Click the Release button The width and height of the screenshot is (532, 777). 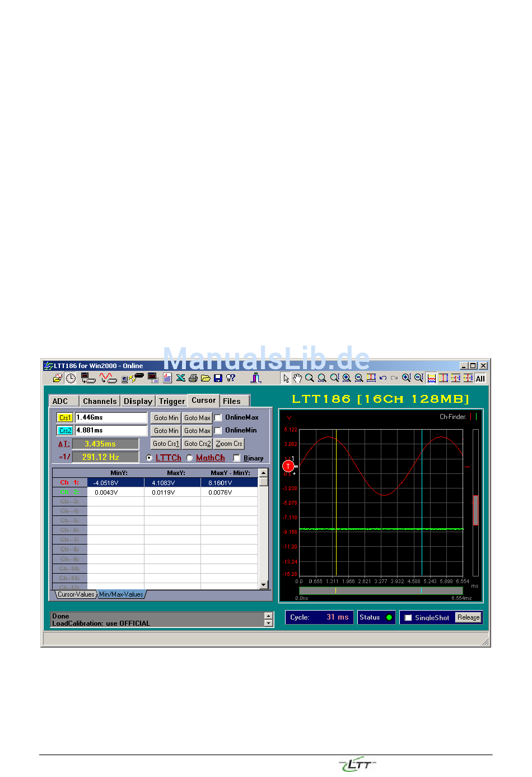click(468, 617)
